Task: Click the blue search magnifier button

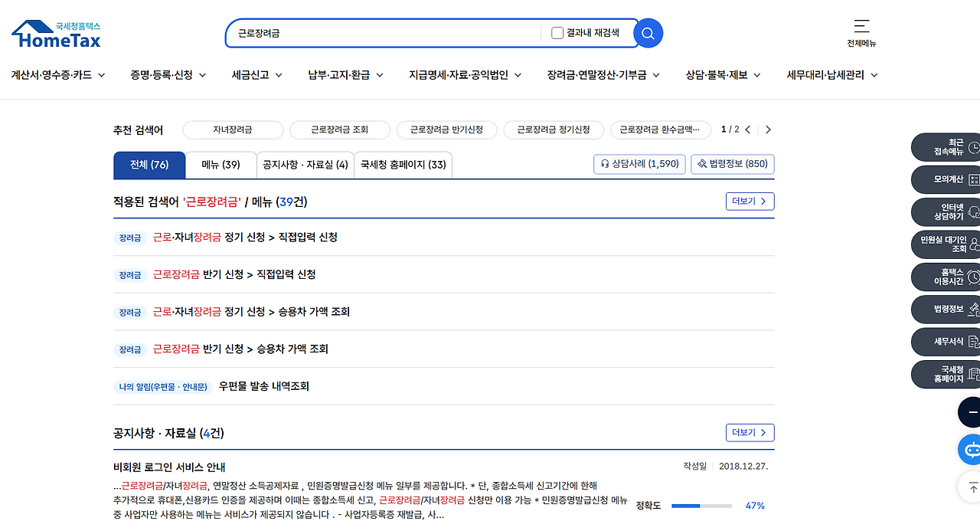Action: click(x=648, y=33)
